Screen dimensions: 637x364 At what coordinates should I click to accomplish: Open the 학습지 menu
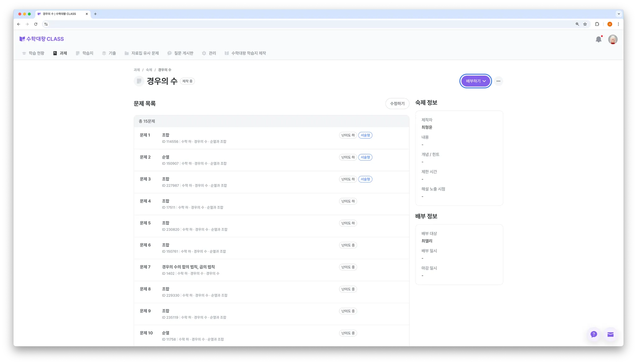[85, 53]
